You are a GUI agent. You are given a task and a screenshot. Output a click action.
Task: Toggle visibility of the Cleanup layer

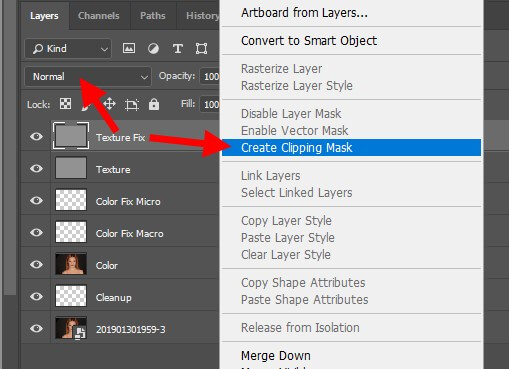(x=36, y=296)
